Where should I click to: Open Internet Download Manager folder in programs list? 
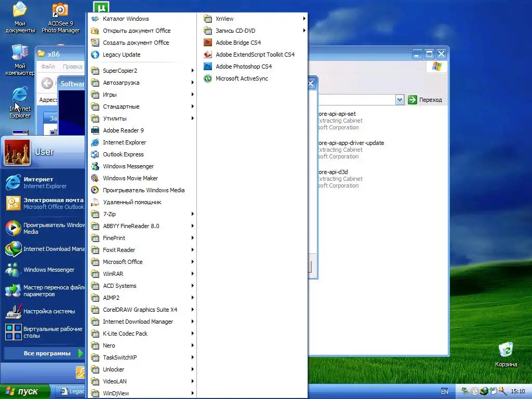[x=142, y=322]
